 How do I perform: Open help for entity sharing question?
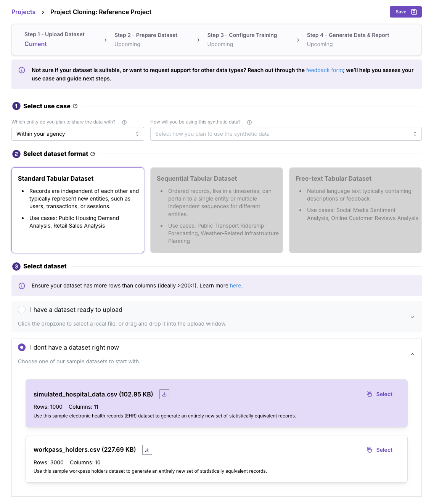tap(124, 122)
